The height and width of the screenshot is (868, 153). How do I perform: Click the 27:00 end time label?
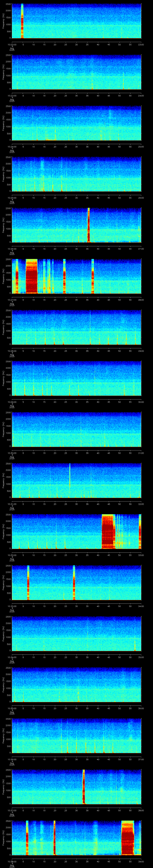[141, 249]
